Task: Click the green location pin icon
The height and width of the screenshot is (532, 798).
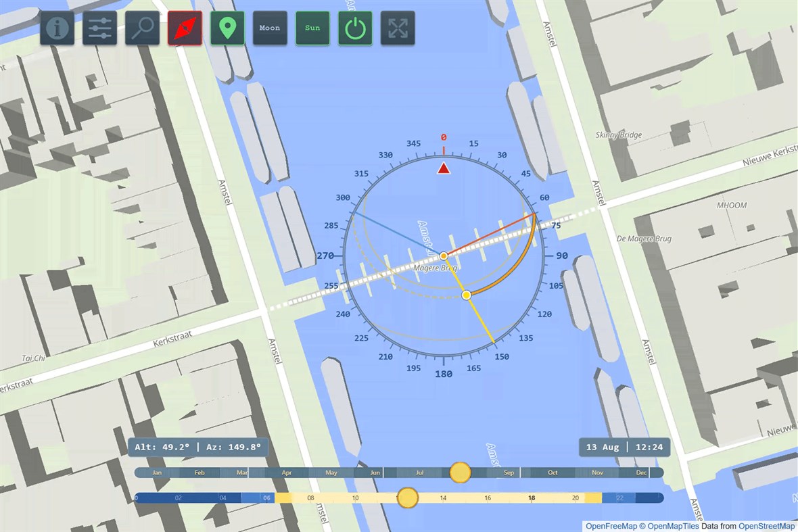Action: click(x=227, y=28)
